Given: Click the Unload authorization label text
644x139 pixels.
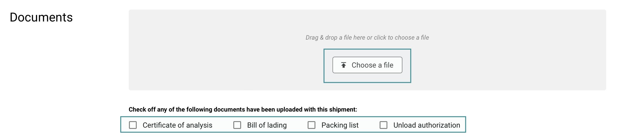Looking at the screenshot, I should pos(426,125).
